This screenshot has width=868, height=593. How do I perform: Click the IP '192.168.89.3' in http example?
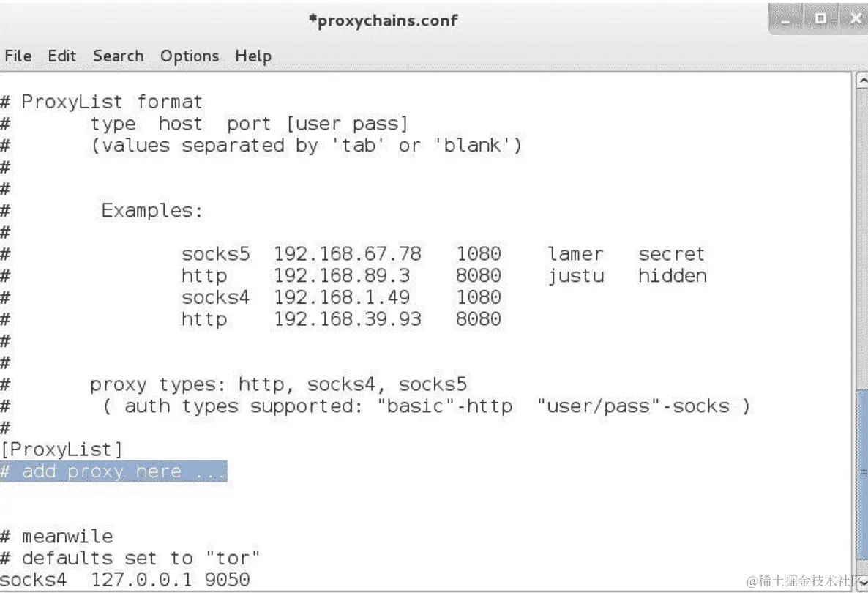(342, 275)
